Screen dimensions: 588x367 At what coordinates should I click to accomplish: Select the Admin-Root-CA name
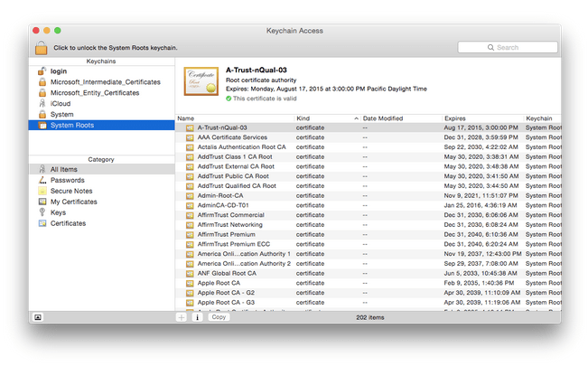(x=220, y=196)
